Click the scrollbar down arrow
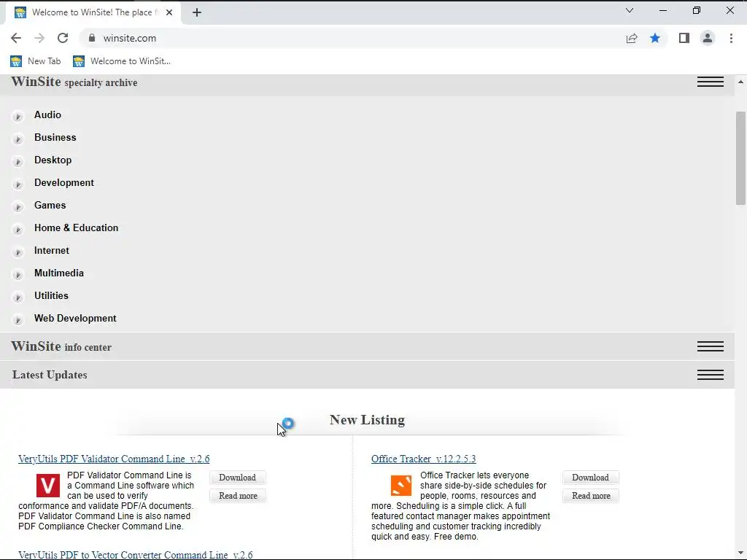Screen dimensions: 747x560 coord(740,553)
